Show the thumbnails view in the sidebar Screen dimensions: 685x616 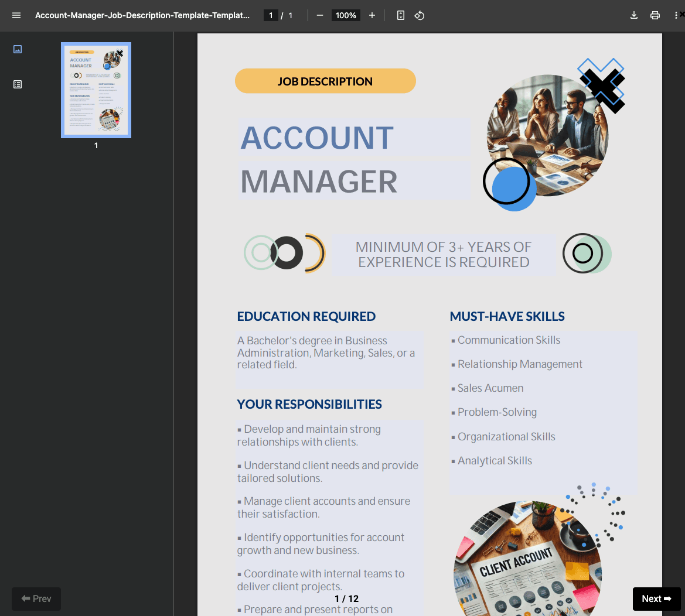coord(18,49)
